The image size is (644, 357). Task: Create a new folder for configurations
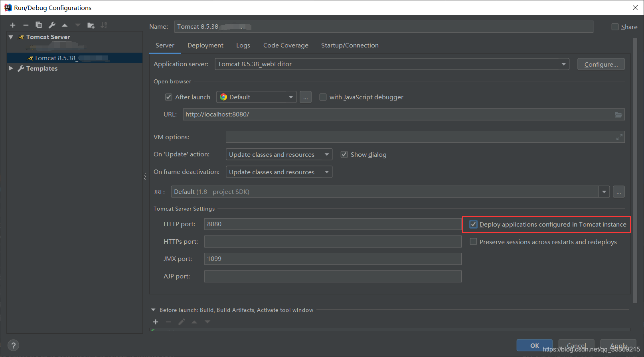pos(91,25)
